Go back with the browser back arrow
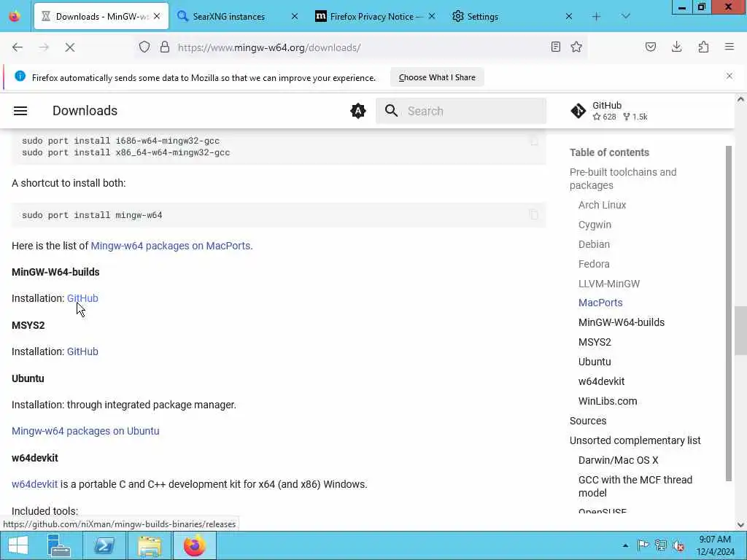Image resolution: width=747 pixels, height=560 pixels. point(18,47)
